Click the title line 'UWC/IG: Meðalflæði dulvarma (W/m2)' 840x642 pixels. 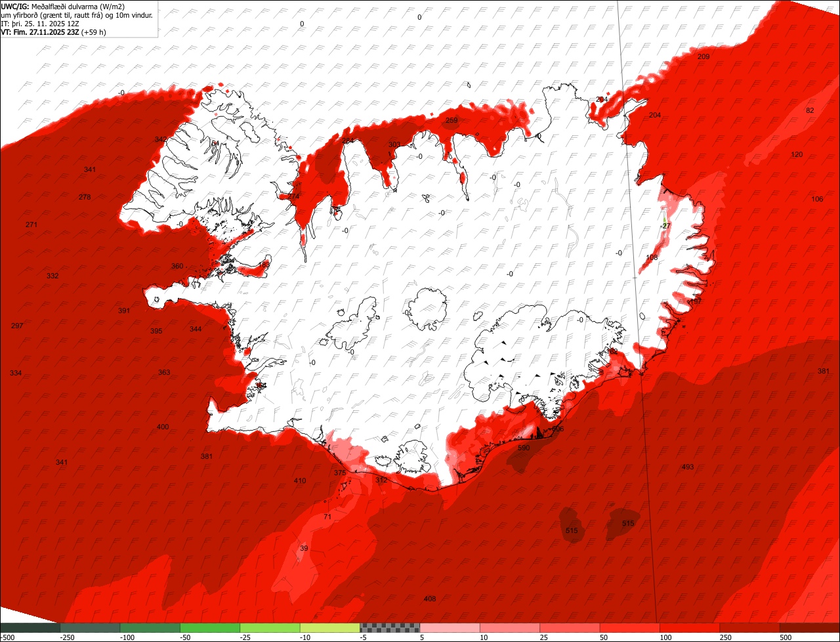63,6
